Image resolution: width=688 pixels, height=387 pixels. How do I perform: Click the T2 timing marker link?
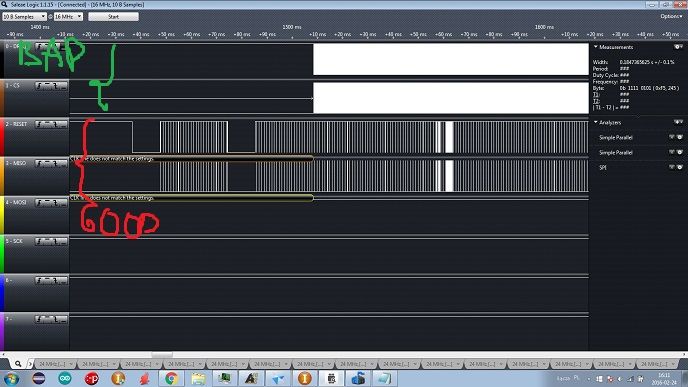(595, 101)
